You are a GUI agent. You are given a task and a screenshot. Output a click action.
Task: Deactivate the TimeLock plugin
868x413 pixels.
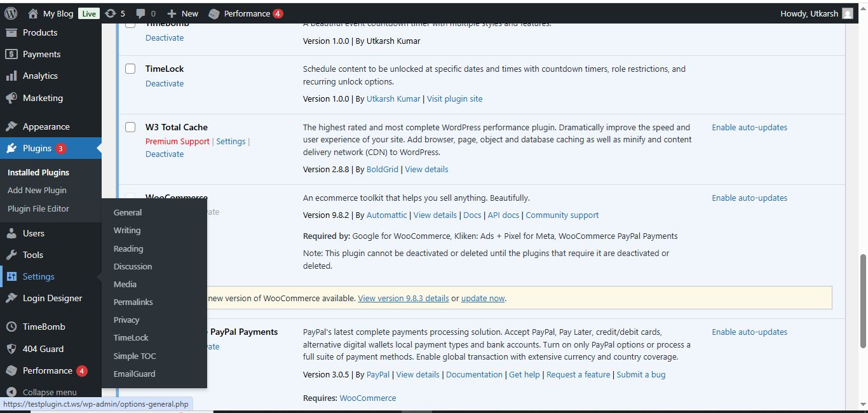tap(164, 83)
